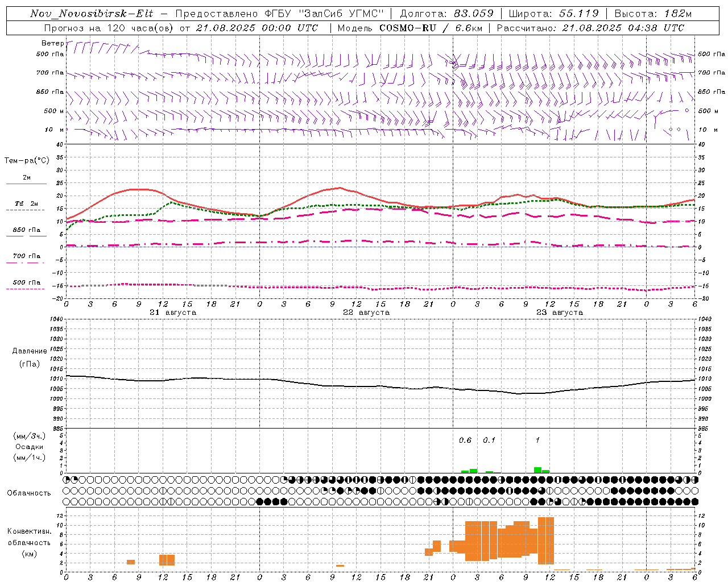Click the Td 2м legend entry
728x582 pixels.
pyautogui.click(x=27, y=203)
